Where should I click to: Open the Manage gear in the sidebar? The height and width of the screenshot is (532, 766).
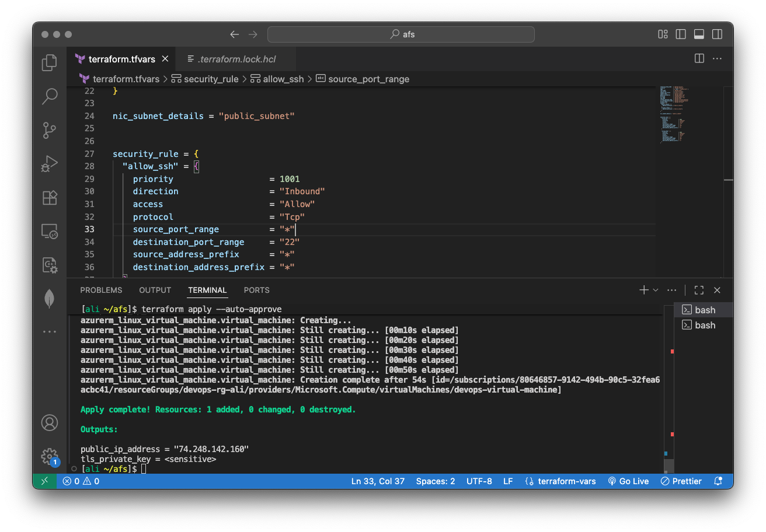click(x=50, y=457)
